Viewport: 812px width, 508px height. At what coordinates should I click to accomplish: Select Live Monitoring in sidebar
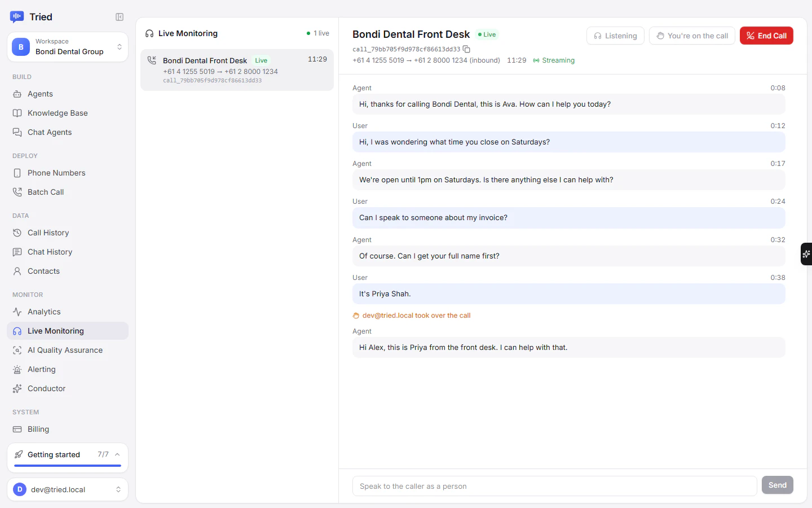pyautogui.click(x=68, y=331)
